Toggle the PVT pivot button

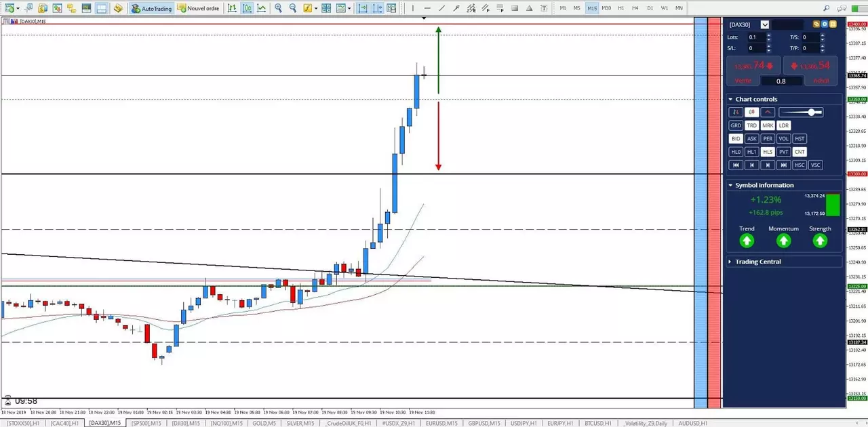[784, 152]
